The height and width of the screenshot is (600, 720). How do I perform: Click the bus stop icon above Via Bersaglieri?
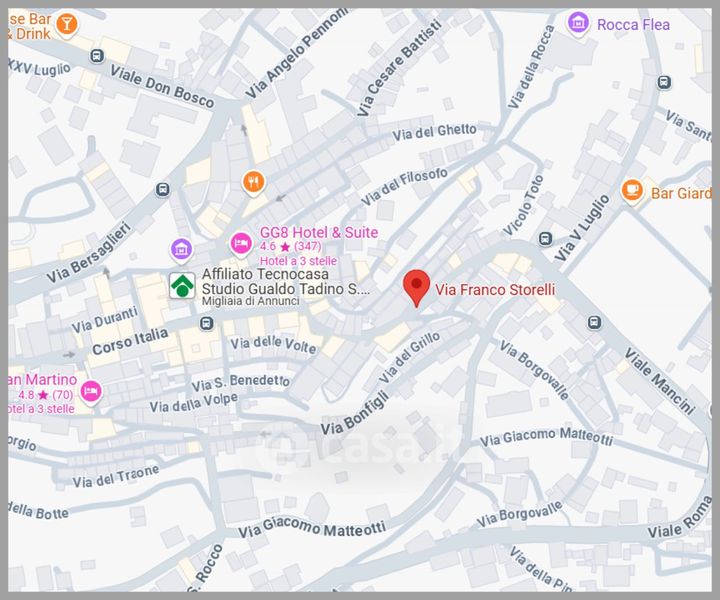click(162, 189)
